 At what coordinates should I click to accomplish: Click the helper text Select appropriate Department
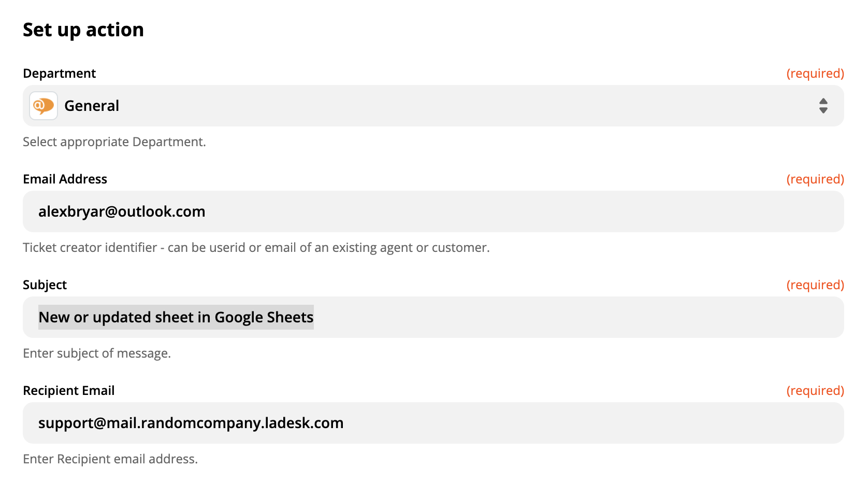pyautogui.click(x=114, y=141)
